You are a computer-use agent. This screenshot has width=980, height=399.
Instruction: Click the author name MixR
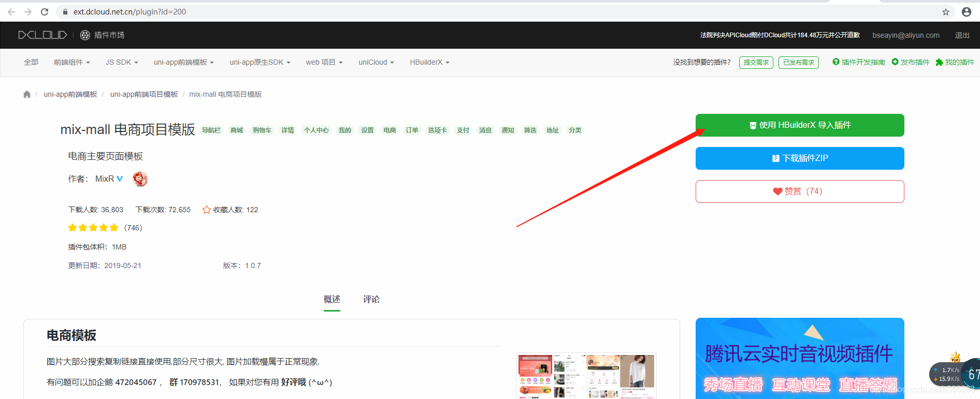coord(105,179)
